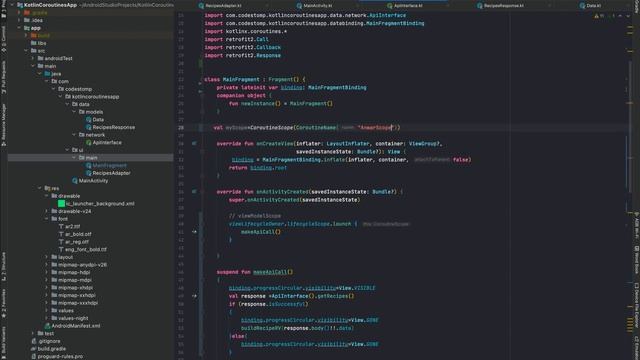This screenshot has height=360, width=640.
Task: Collapse the res folder
Action: coord(40,188)
